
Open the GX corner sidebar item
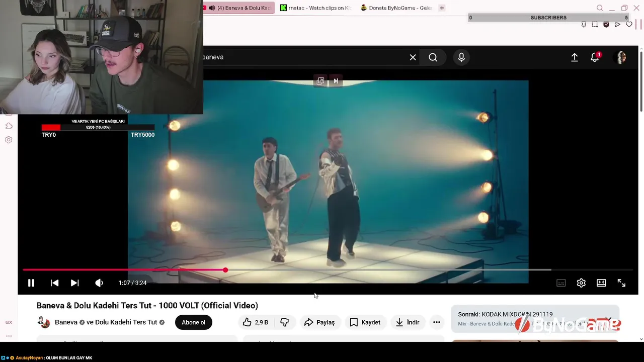pos(9,322)
